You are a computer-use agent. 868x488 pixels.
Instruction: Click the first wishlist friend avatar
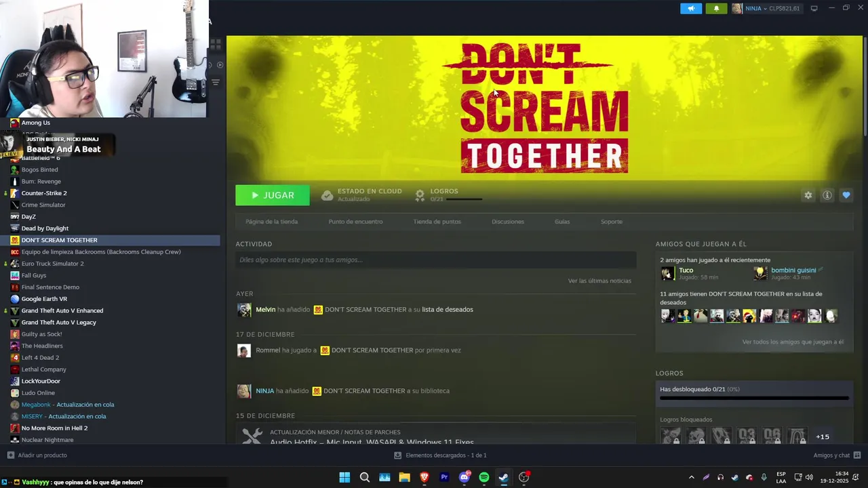click(x=667, y=316)
